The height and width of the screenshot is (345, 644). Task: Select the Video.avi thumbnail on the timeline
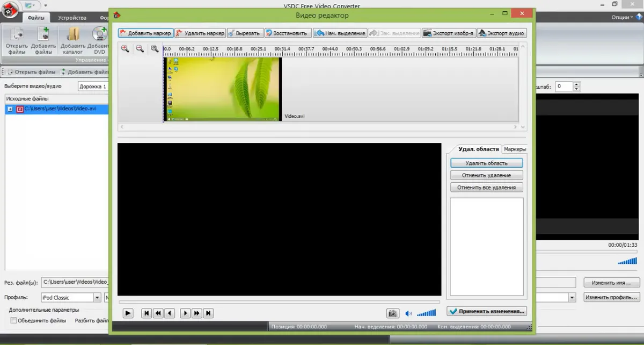click(x=222, y=89)
